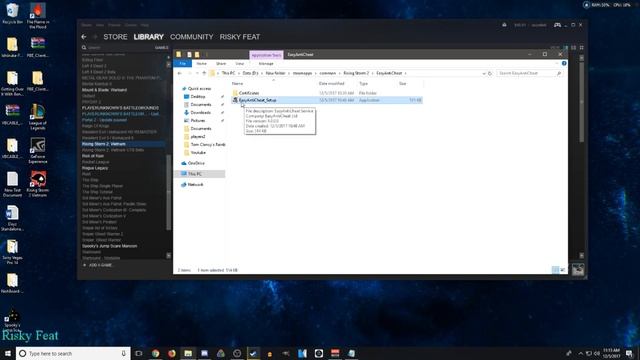
Task: Select Rogue Legacy in Steam library
Action: coord(95,168)
